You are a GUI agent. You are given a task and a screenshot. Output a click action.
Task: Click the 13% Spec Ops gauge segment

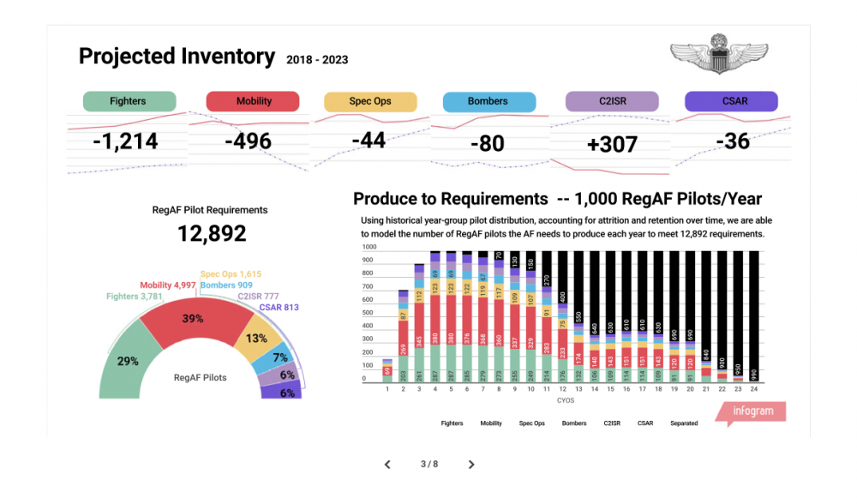(255, 339)
